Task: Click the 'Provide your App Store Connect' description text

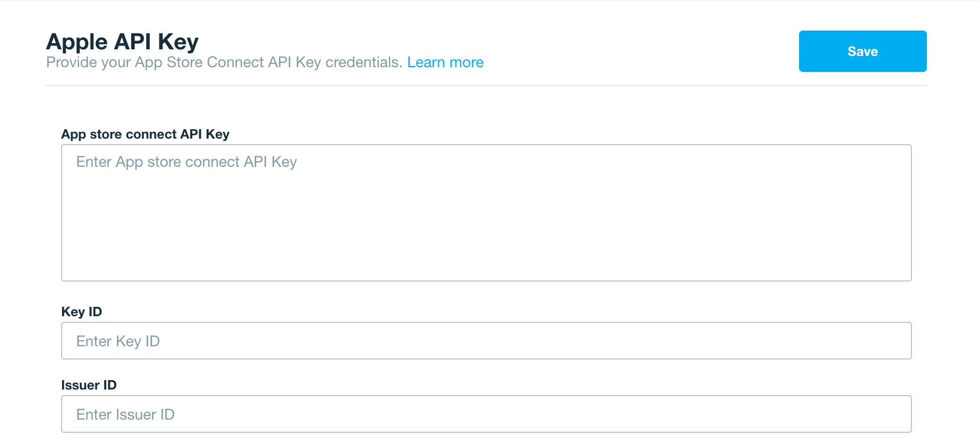Action: pos(224,62)
